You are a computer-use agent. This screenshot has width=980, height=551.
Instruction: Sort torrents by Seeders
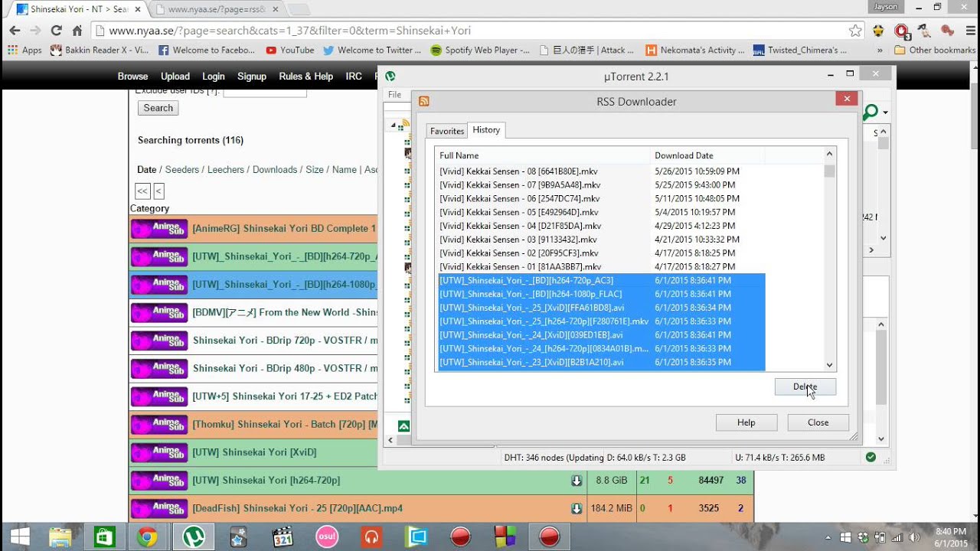tap(182, 170)
